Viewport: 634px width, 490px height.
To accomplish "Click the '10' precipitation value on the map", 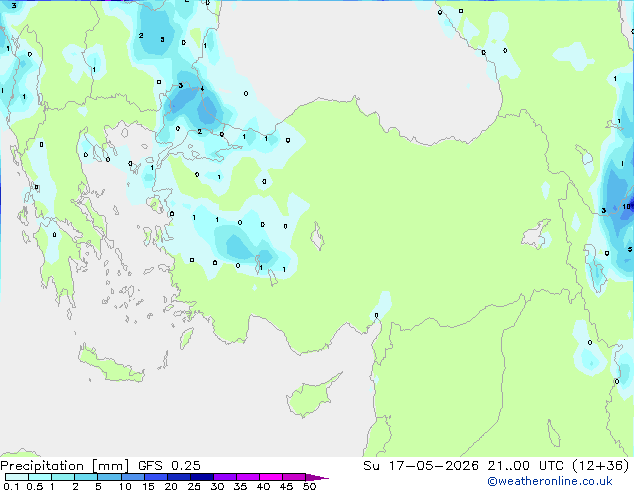I will tap(626, 207).
